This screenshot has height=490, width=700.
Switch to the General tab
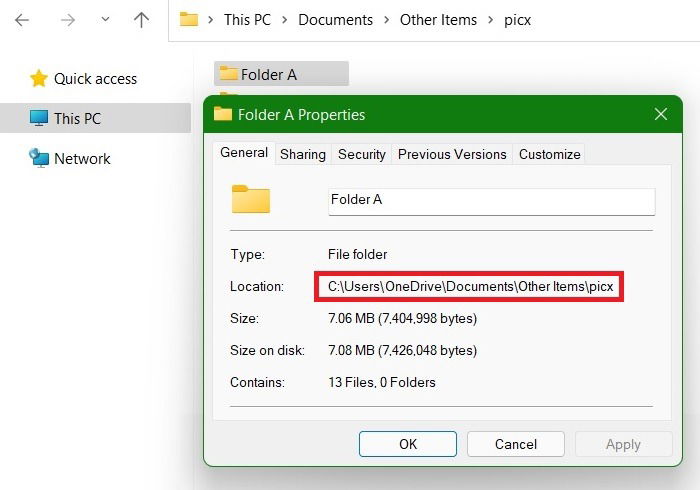pos(244,153)
